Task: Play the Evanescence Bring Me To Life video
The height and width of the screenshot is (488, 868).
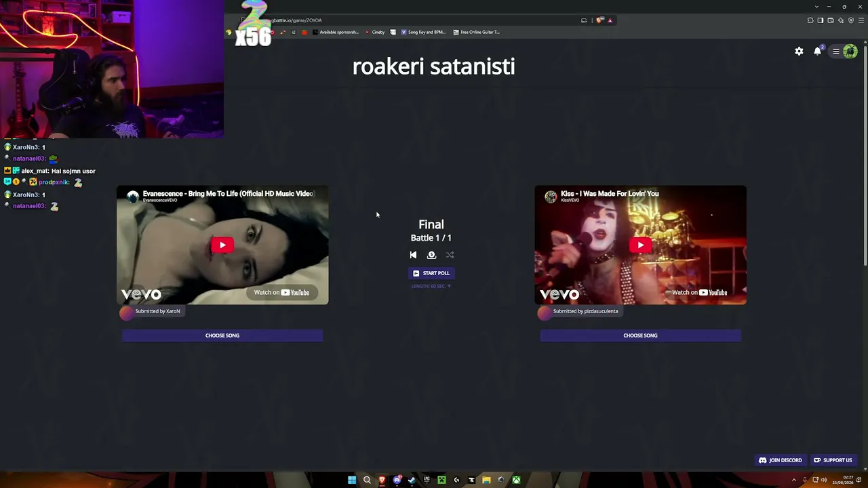Action: click(222, 245)
